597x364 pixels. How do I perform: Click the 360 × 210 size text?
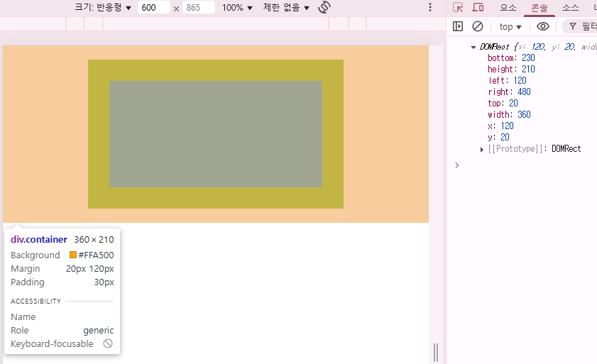94,240
